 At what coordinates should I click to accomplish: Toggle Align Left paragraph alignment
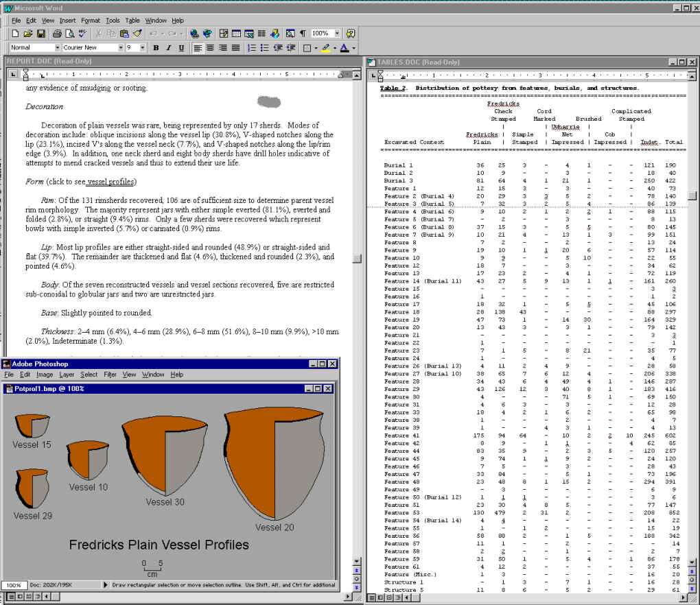[198, 48]
